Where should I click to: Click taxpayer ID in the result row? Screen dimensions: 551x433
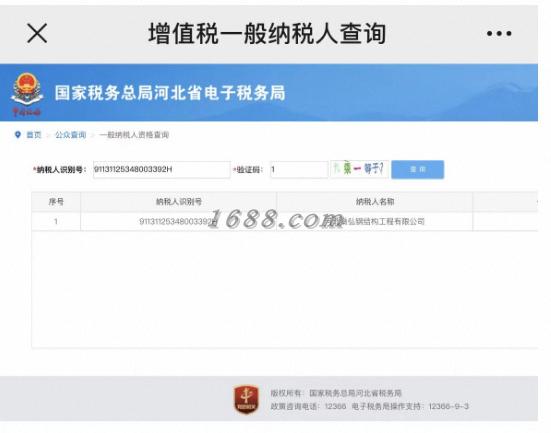click(x=178, y=221)
